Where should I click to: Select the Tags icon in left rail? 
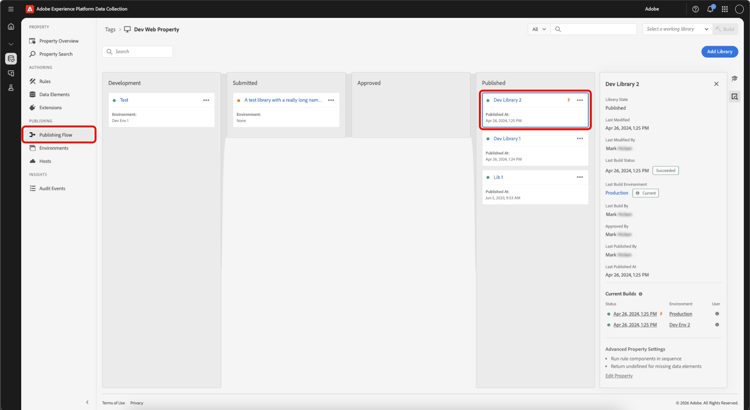(x=11, y=58)
